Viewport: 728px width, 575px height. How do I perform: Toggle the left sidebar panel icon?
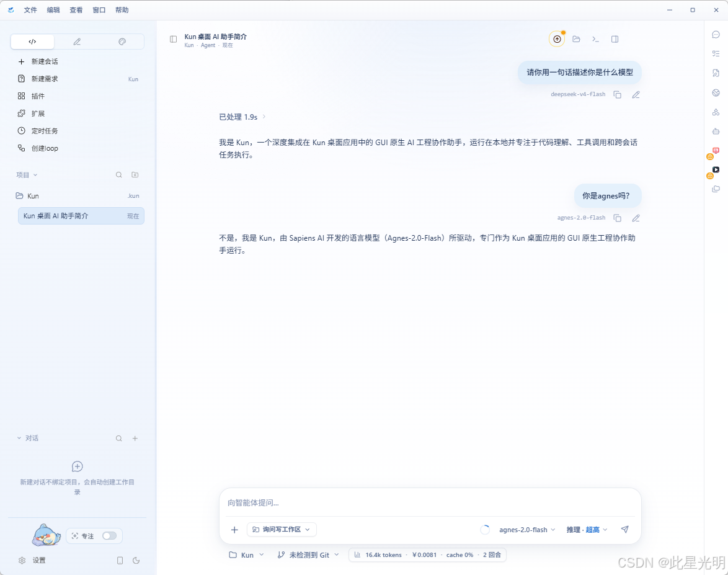point(173,40)
